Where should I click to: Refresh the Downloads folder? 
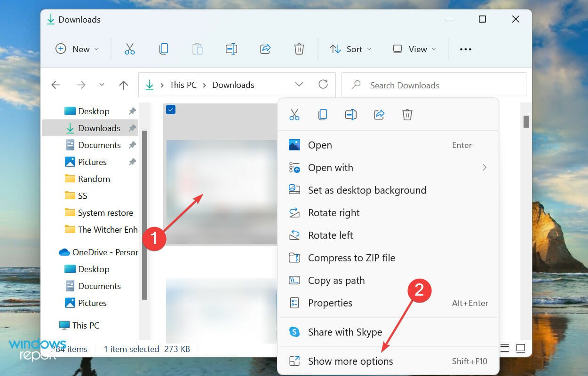point(323,85)
